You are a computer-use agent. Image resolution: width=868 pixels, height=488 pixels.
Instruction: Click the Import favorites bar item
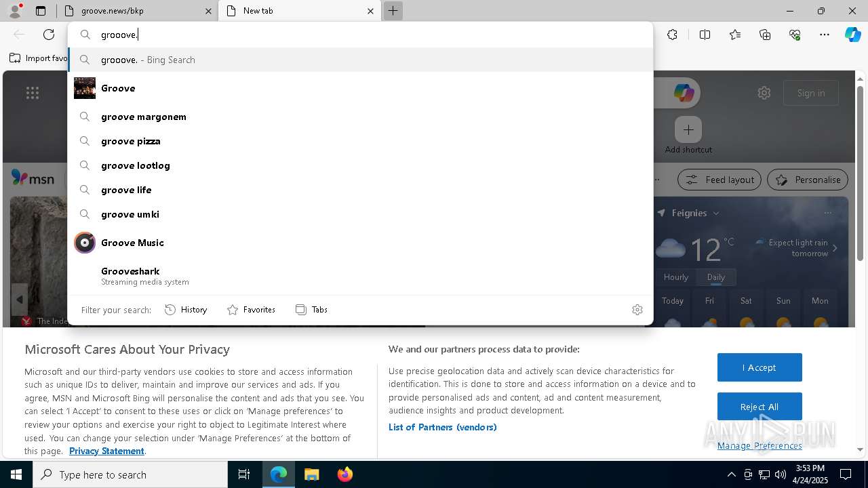39,58
